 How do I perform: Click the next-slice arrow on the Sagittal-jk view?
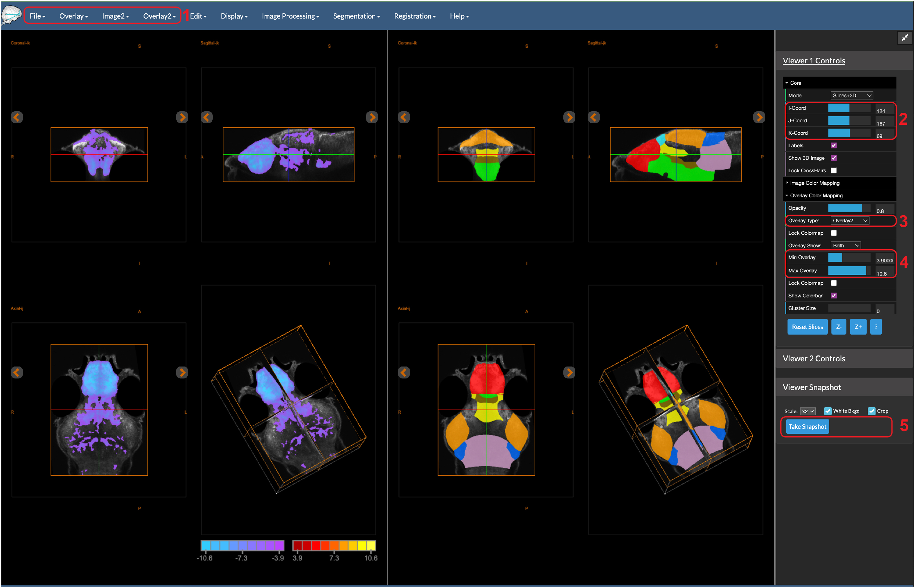click(x=372, y=117)
